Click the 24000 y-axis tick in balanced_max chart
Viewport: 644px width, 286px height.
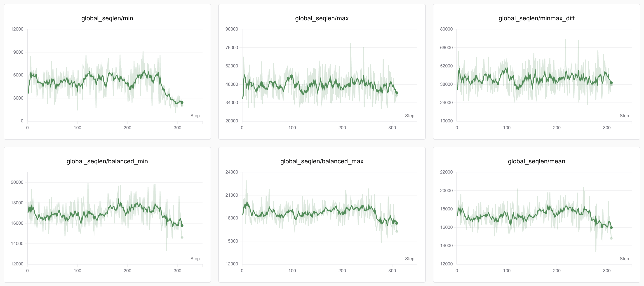click(231, 172)
